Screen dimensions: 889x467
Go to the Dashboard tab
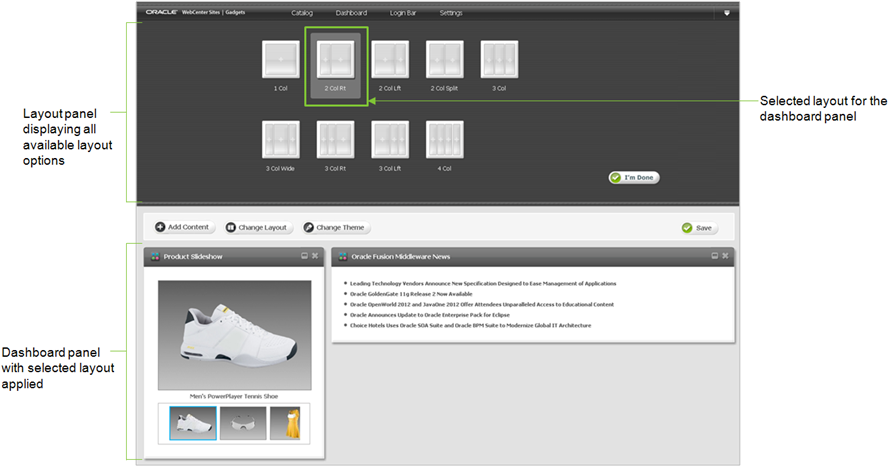click(x=351, y=12)
